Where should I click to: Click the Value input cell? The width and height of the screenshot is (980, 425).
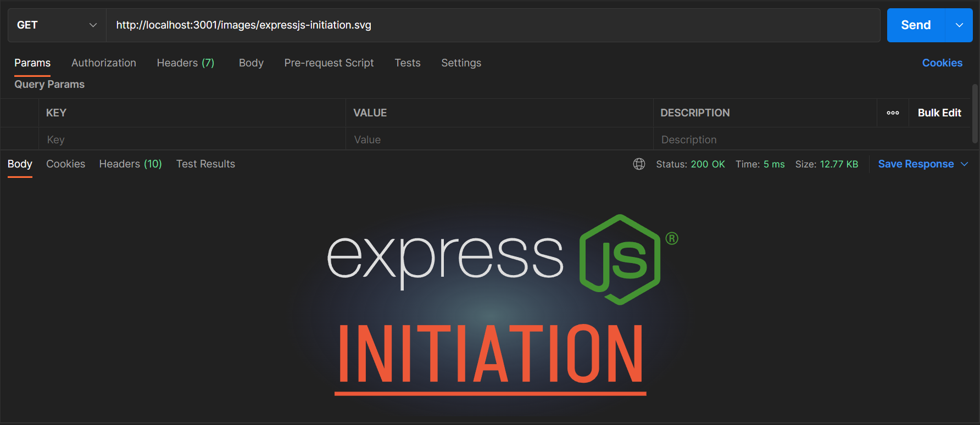coord(499,139)
